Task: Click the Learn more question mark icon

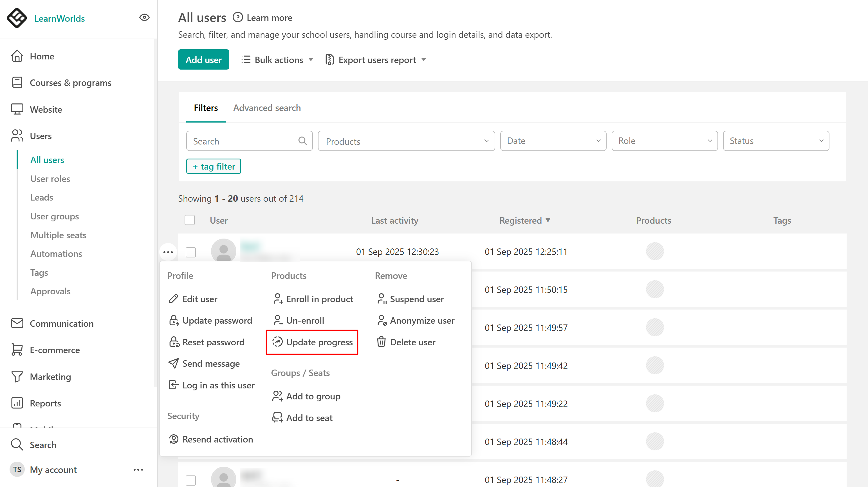Action: (237, 17)
